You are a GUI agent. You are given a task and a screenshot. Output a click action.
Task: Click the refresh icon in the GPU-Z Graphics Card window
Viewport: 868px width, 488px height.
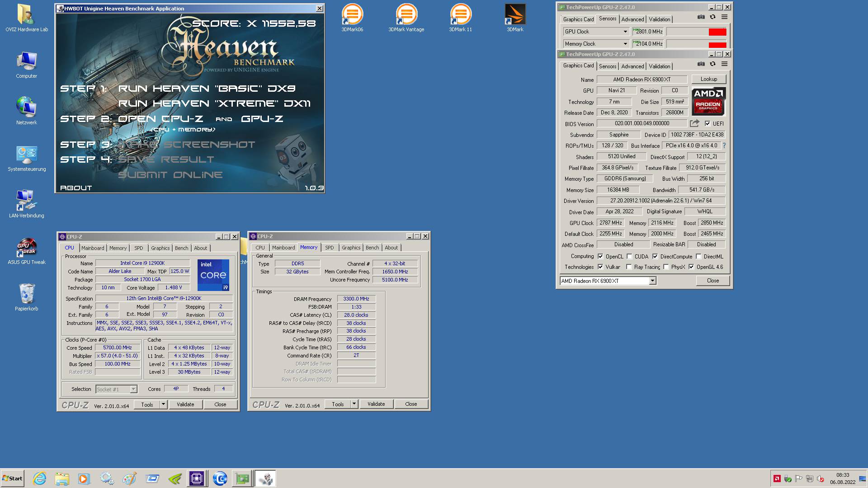click(x=712, y=64)
